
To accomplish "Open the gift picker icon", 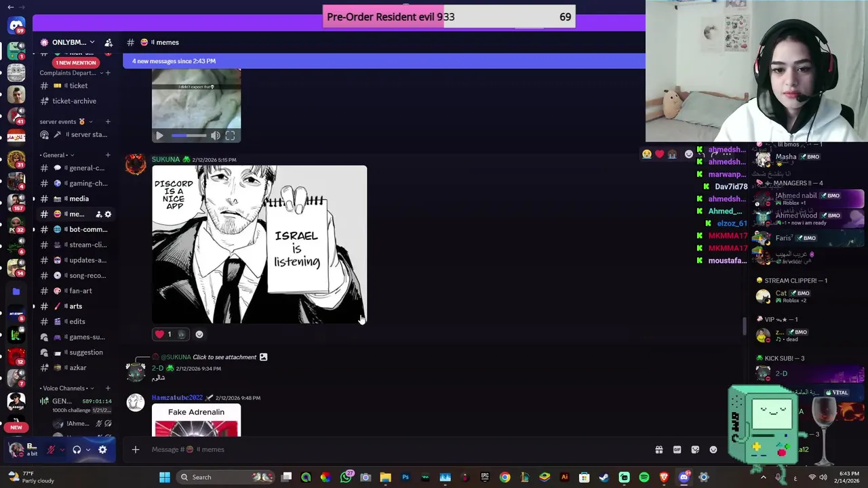I will 658,449.
